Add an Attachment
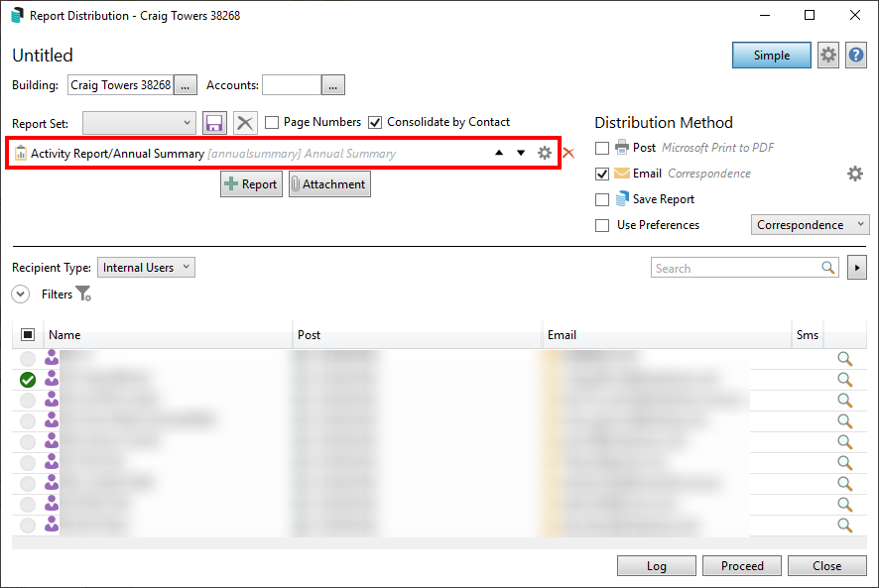Image resolution: width=879 pixels, height=588 pixels. [x=329, y=184]
